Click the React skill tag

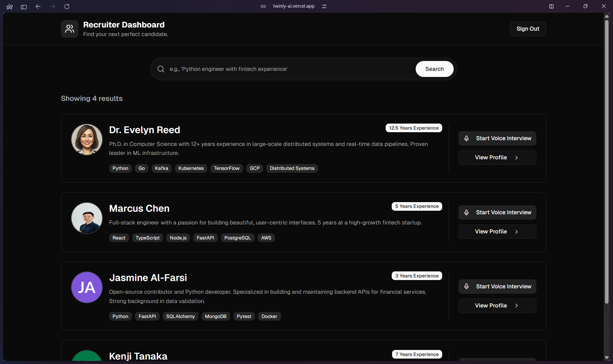[x=119, y=238]
